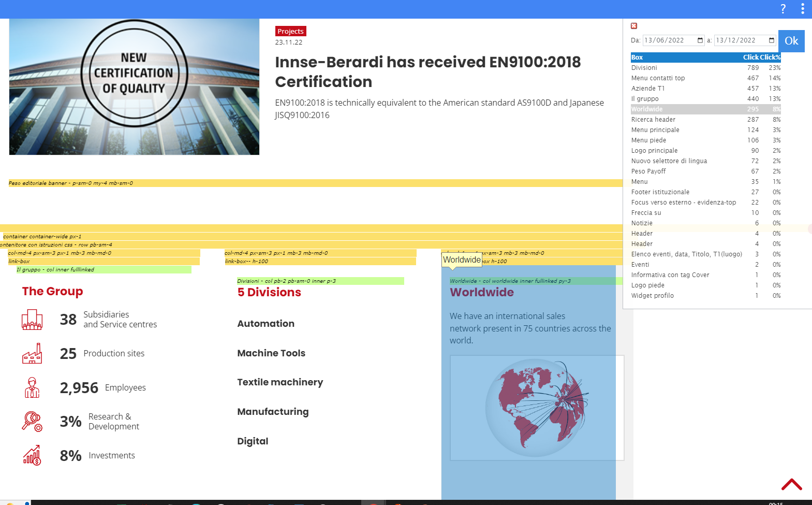Open the end date calendar picker
The image size is (812, 505).
coord(772,40)
